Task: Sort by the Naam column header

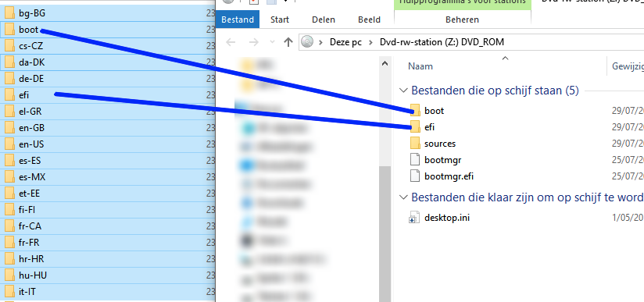Action: click(420, 66)
